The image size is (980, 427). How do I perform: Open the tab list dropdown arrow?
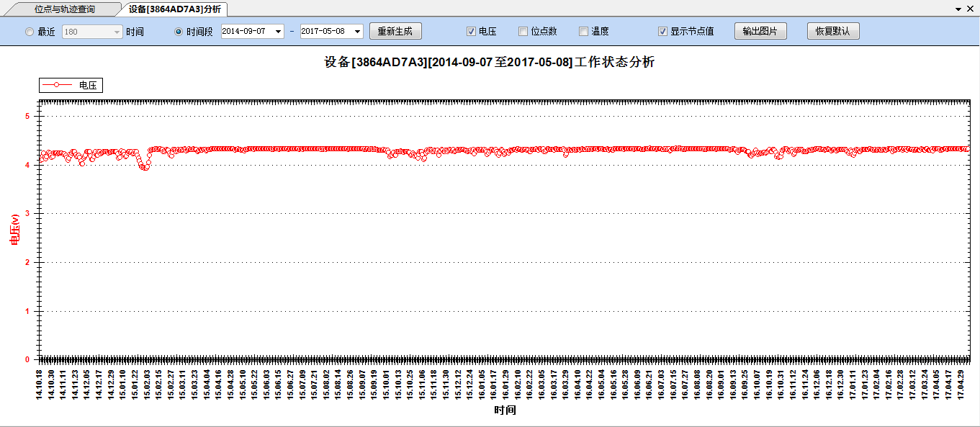958,9
